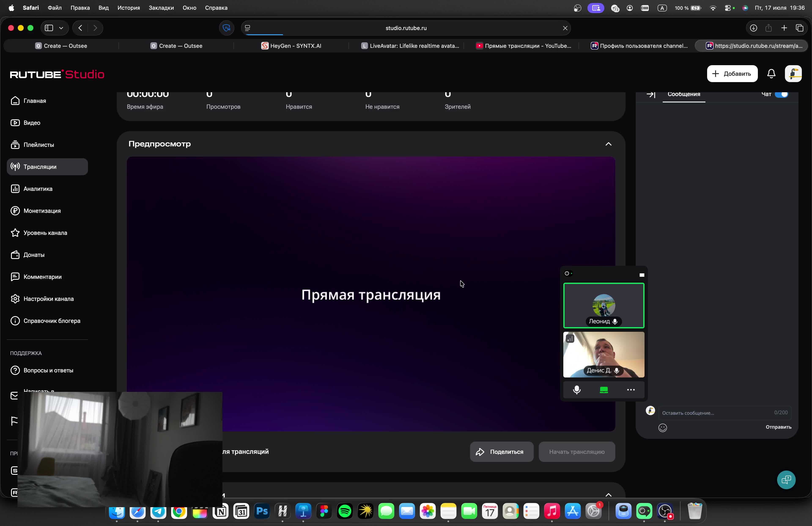This screenshot has height=526, width=812.
Task: Toggle the Safari sidebar
Action: pyautogui.click(x=49, y=28)
